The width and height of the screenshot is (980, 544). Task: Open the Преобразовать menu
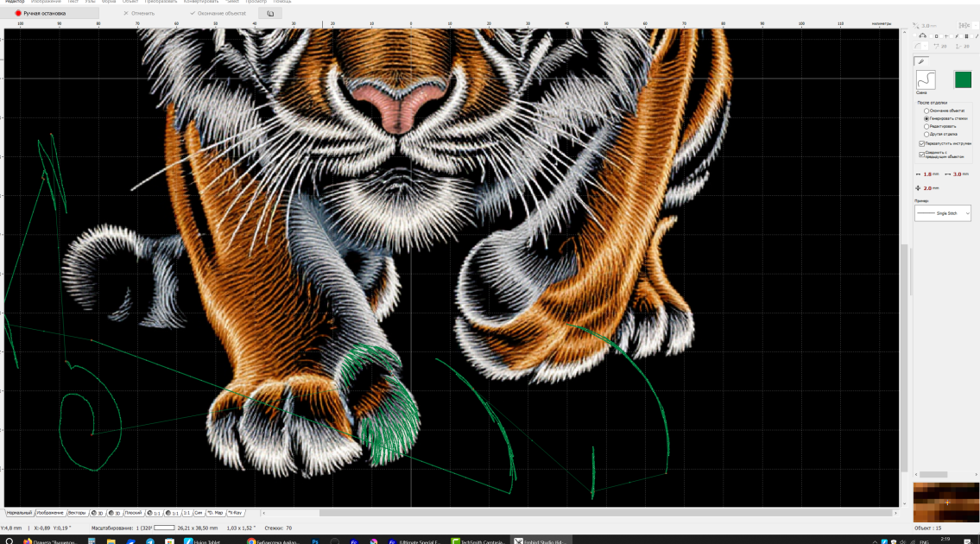pos(161,2)
